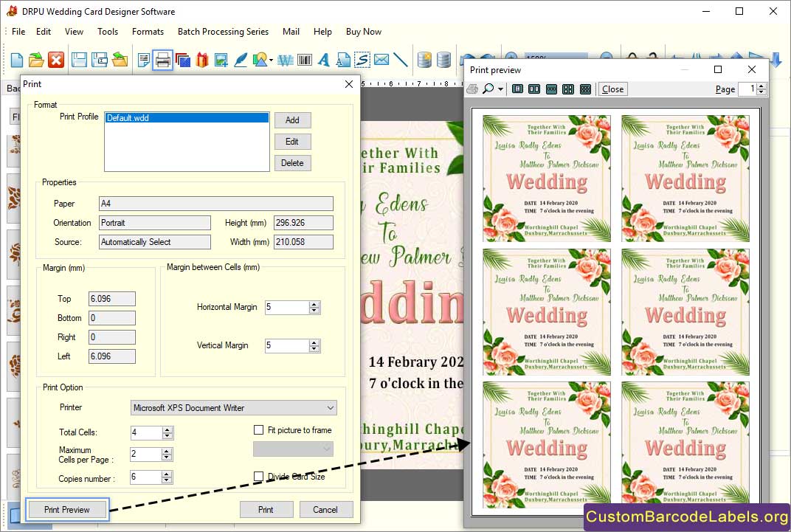Screen dimensions: 791x532
Task: Open a file with the folder icon
Action: coord(36,60)
